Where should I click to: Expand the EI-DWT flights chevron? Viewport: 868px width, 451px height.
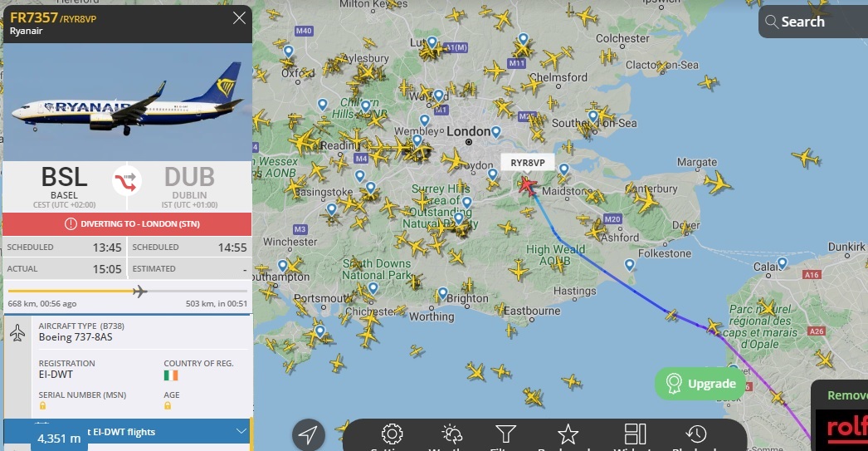click(241, 431)
